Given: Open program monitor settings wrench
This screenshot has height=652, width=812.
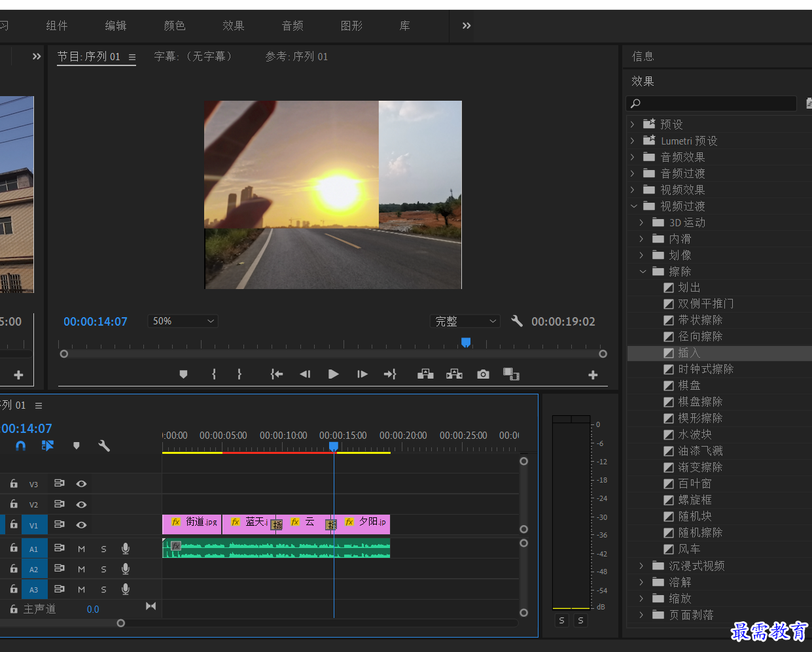Looking at the screenshot, I should [517, 321].
